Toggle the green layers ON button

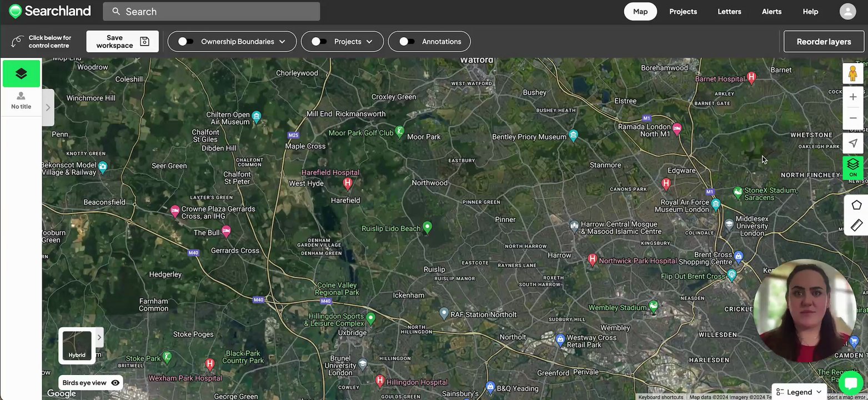pyautogui.click(x=853, y=168)
